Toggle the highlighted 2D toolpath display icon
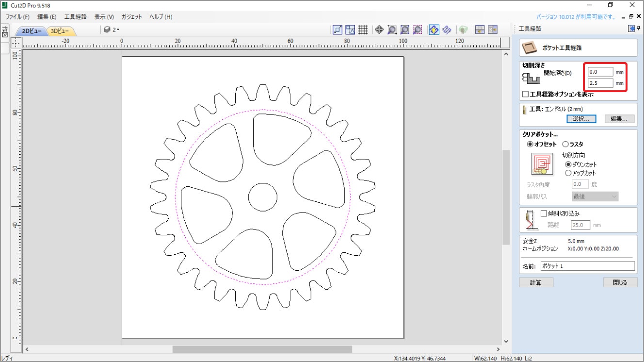This screenshot has height=362, width=644. coord(434,30)
